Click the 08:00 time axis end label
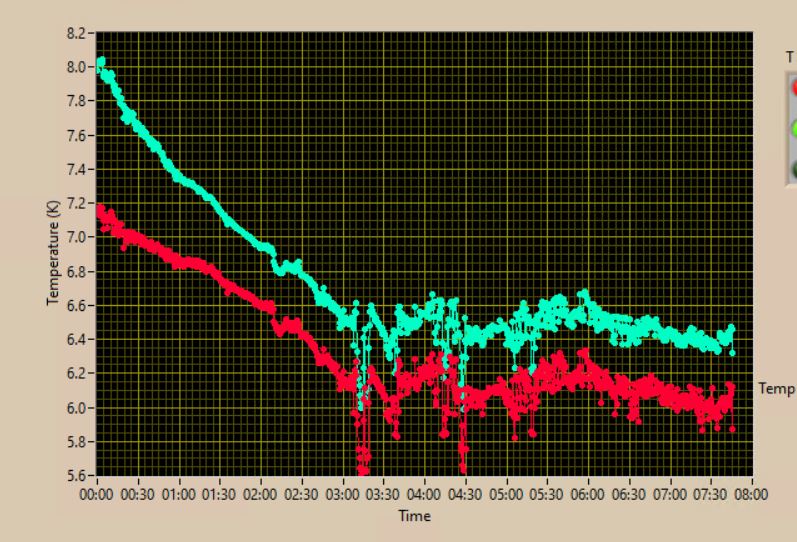 pos(752,495)
